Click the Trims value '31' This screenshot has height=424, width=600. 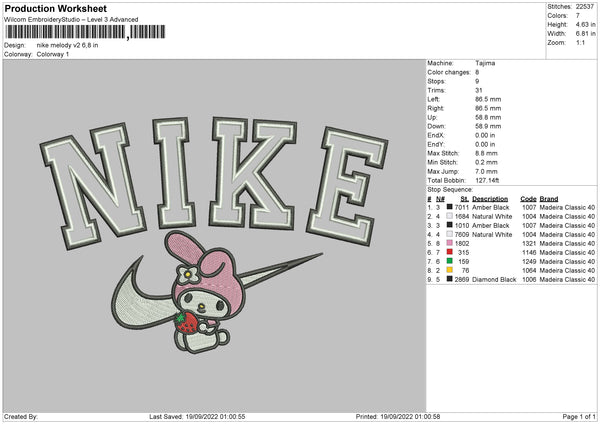tap(479, 90)
